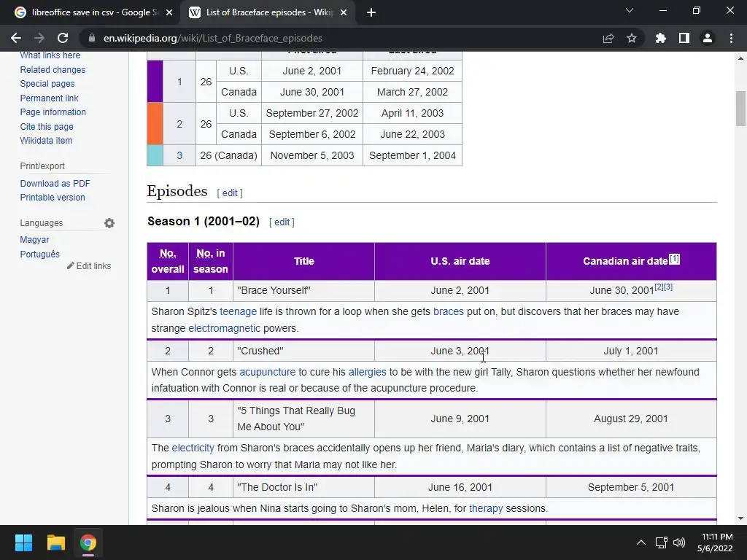
Task: Click the light blue season 3 color cell
Action: (x=155, y=155)
